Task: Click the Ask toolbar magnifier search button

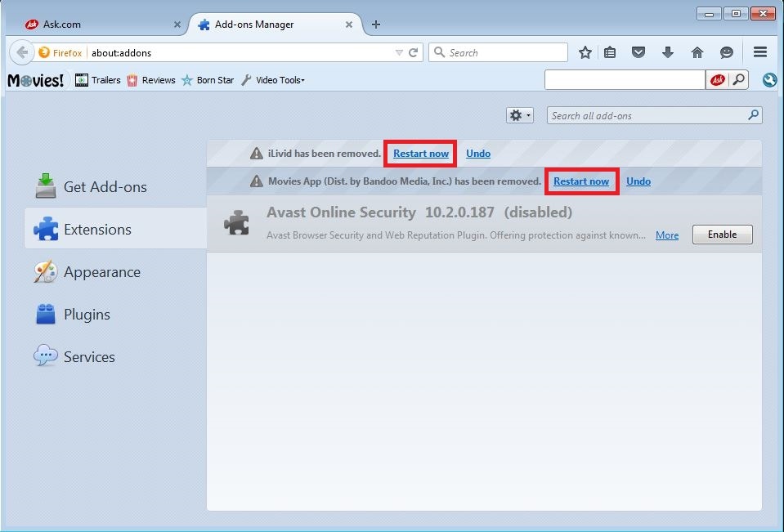Action: point(738,79)
